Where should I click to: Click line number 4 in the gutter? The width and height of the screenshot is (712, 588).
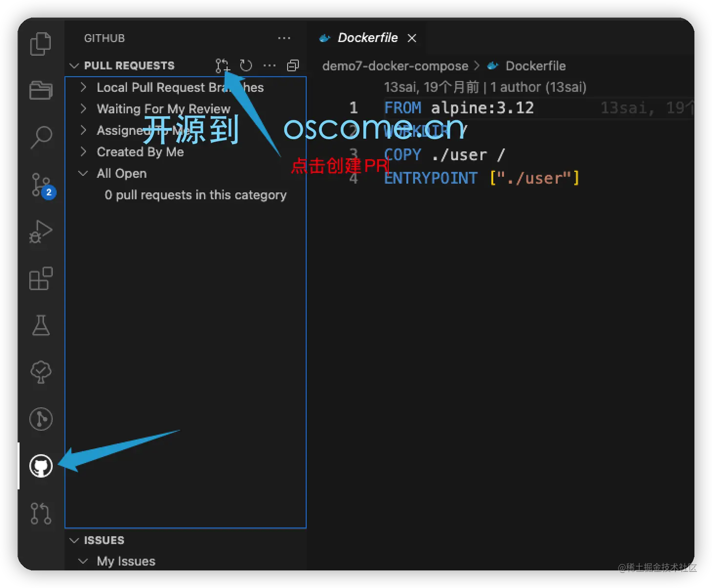(354, 178)
